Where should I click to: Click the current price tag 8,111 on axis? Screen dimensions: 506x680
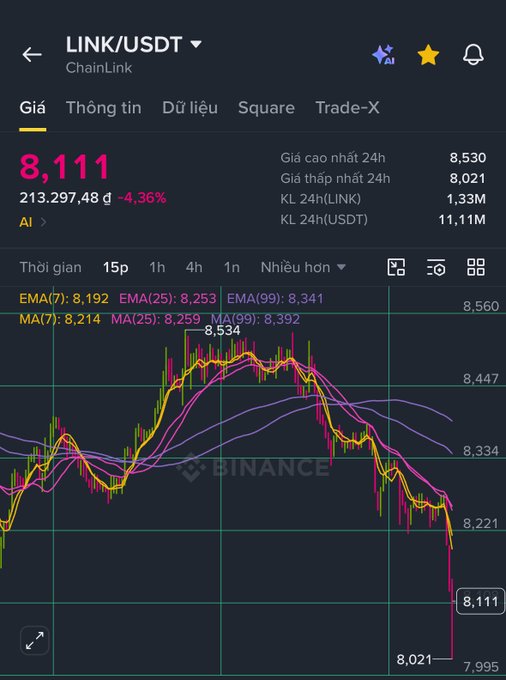(x=480, y=601)
